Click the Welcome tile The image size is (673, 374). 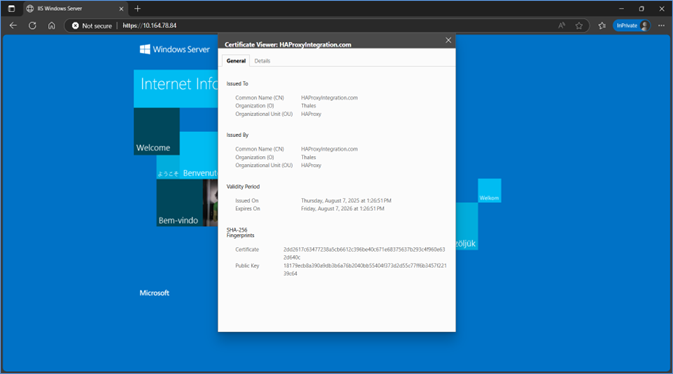click(157, 131)
